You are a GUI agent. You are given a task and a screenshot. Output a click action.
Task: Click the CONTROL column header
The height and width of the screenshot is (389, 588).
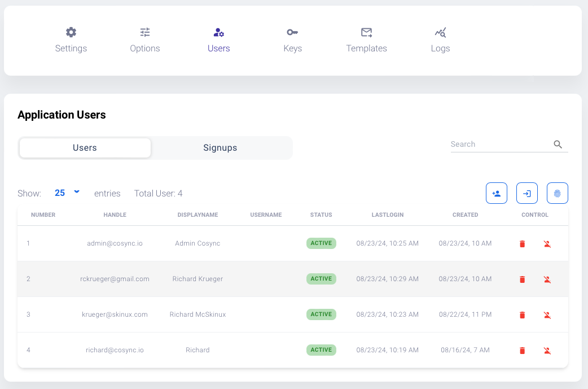[535, 215]
